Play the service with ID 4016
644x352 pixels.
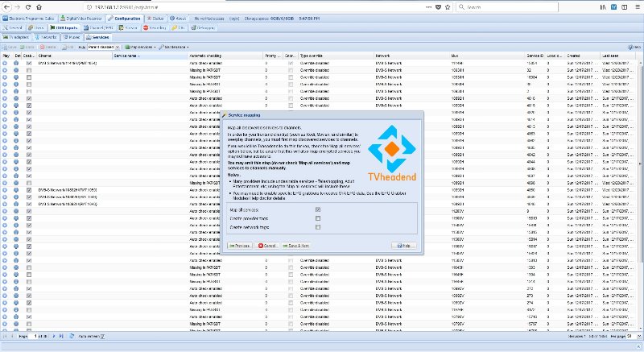pyautogui.click(x=5, y=98)
